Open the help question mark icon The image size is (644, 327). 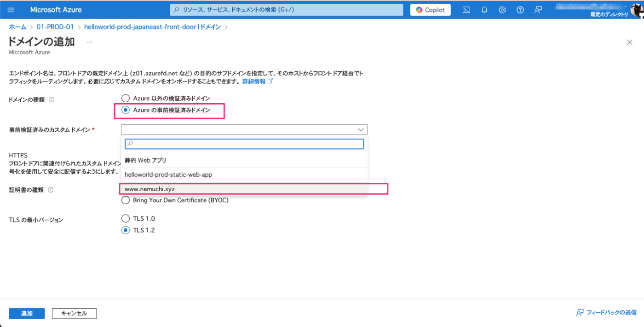[x=520, y=10]
